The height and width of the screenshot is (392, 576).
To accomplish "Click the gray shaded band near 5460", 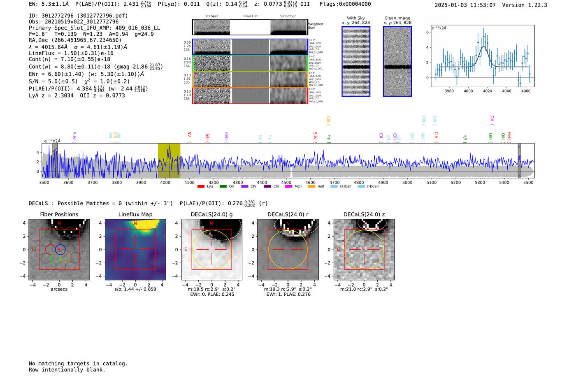I will coord(519,161).
